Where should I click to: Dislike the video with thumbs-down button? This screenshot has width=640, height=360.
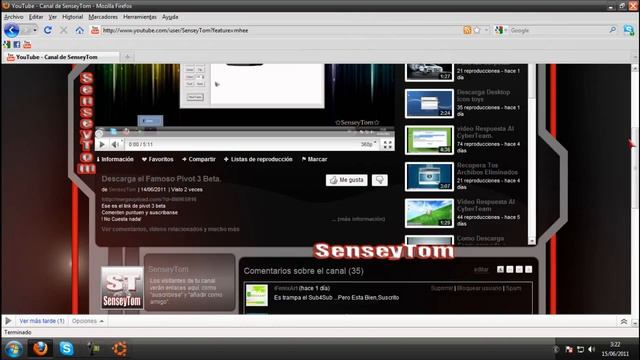coord(380,180)
